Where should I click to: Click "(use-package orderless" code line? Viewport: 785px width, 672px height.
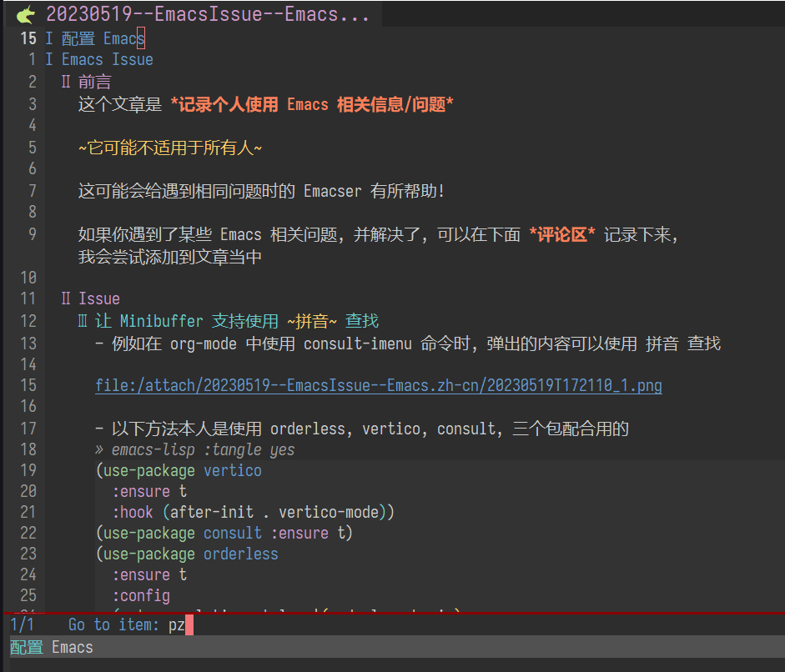click(187, 554)
